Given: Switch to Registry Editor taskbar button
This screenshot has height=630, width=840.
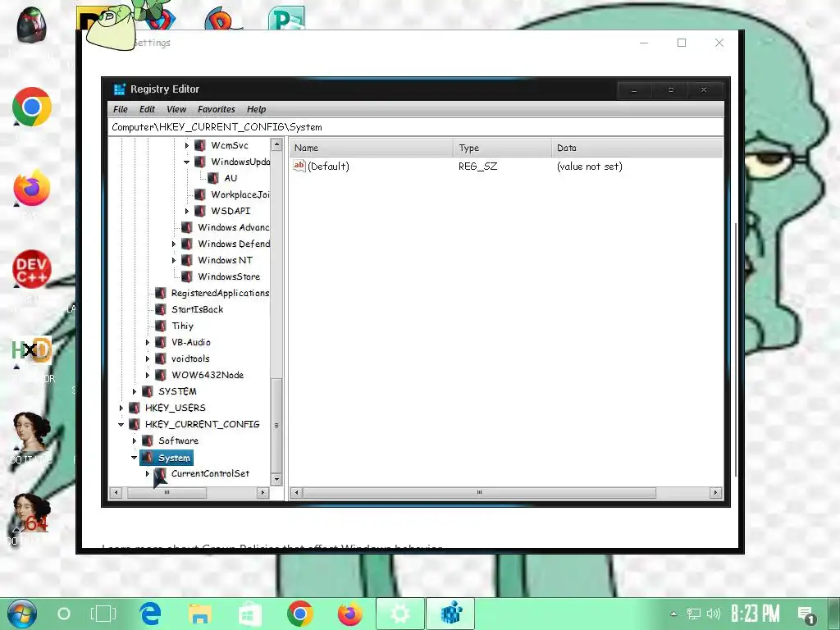Looking at the screenshot, I should [x=450, y=614].
